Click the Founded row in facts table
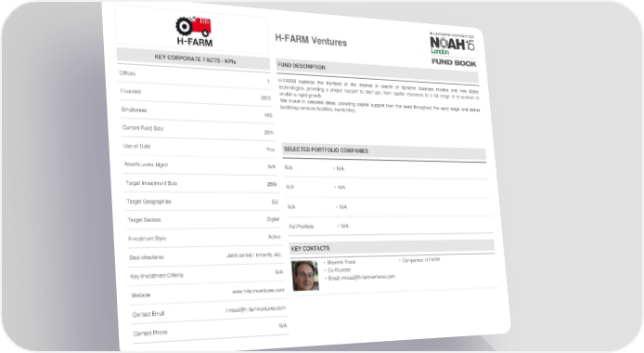 click(x=196, y=94)
